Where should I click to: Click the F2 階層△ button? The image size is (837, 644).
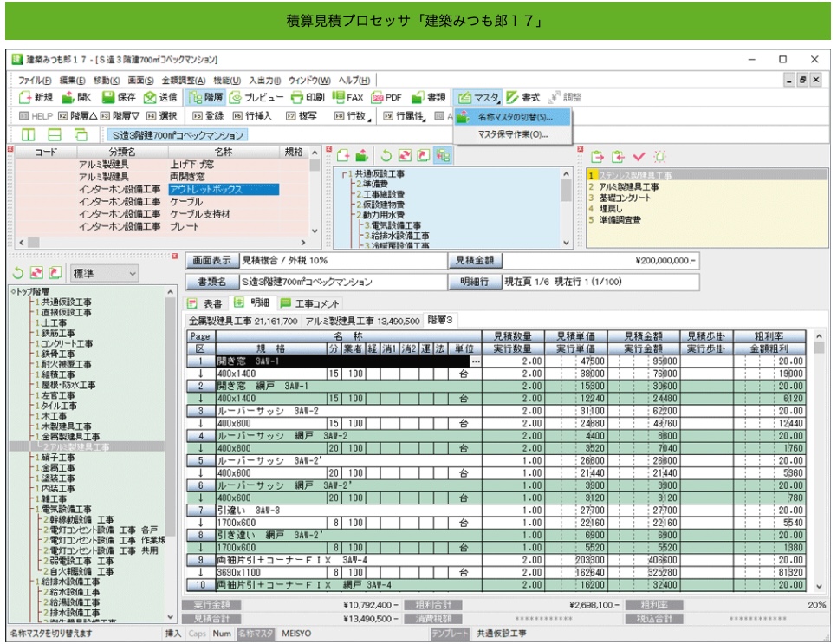(77, 116)
